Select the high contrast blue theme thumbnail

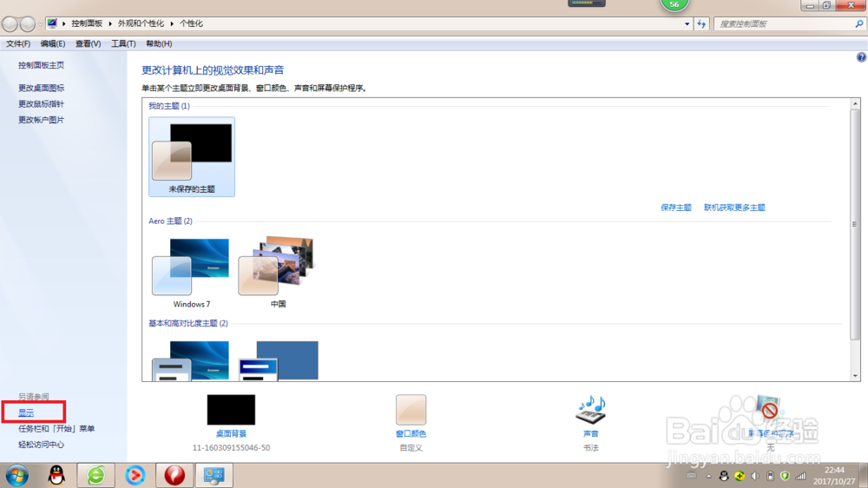click(x=279, y=360)
